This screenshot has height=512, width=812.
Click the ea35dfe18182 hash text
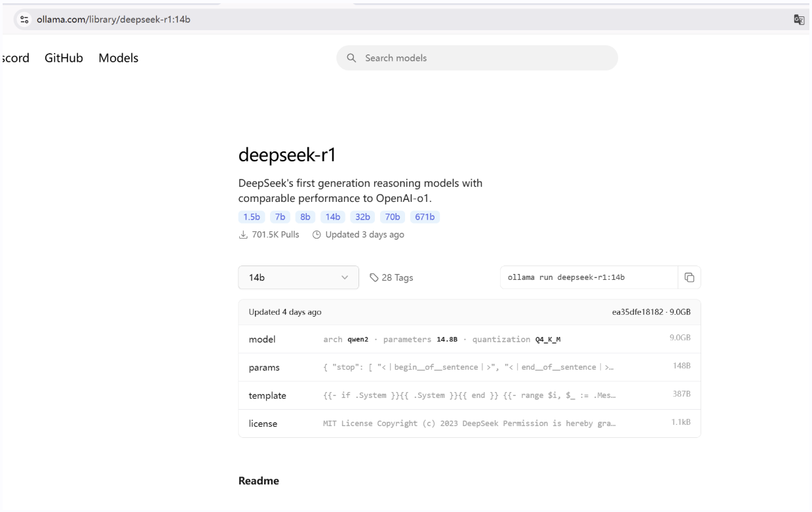coord(639,312)
